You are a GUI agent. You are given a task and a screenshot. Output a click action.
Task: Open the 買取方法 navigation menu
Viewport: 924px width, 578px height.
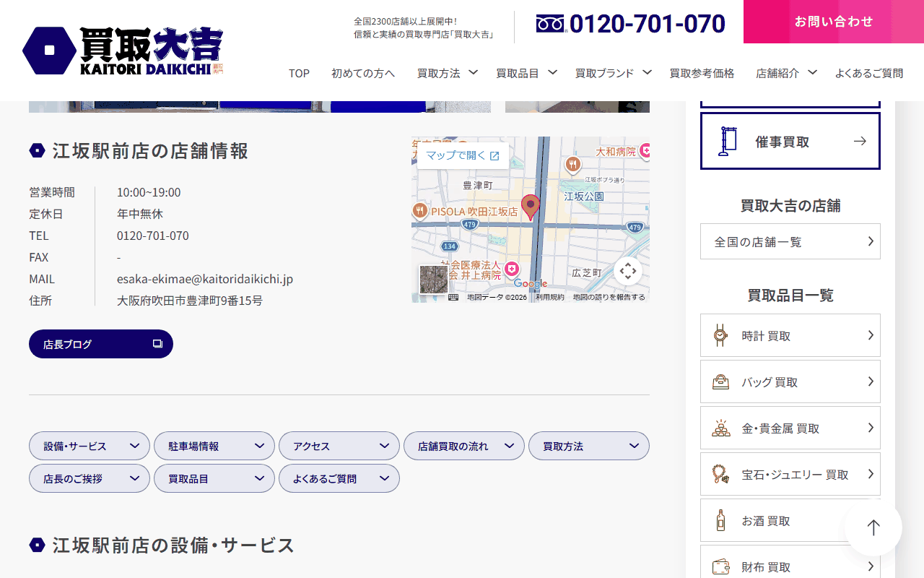tap(448, 73)
